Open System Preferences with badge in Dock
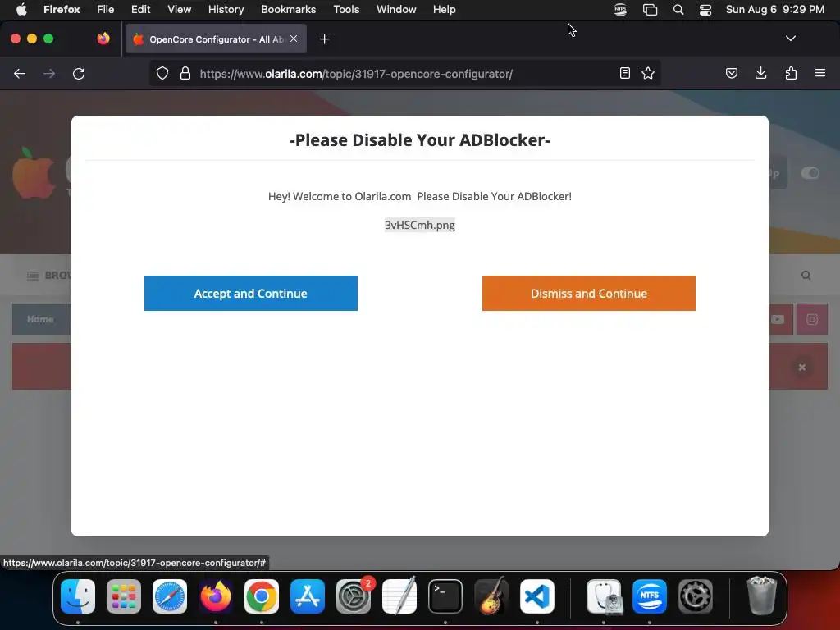 [x=354, y=596]
